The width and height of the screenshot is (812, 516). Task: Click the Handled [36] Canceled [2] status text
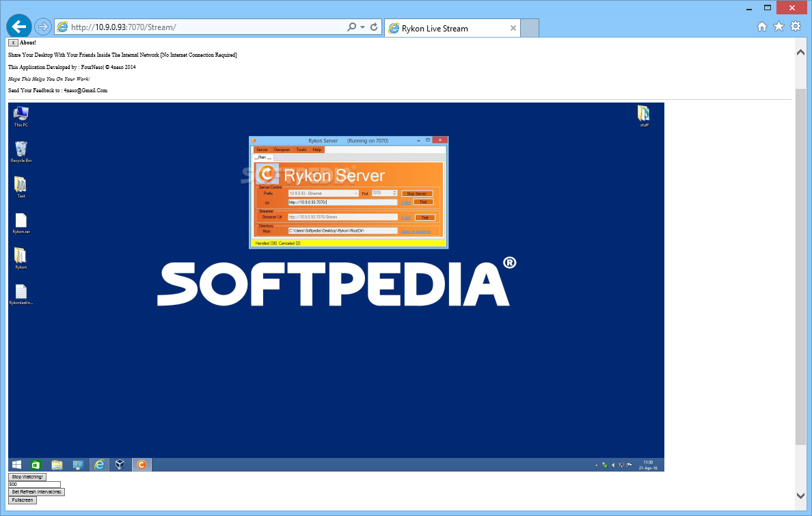pyautogui.click(x=278, y=243)
